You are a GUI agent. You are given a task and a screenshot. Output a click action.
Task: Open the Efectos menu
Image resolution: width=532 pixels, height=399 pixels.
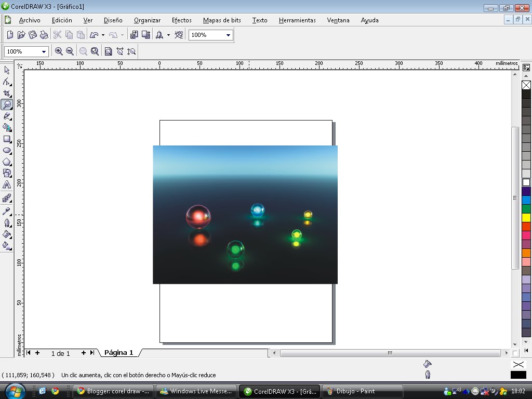coord(181,20)
